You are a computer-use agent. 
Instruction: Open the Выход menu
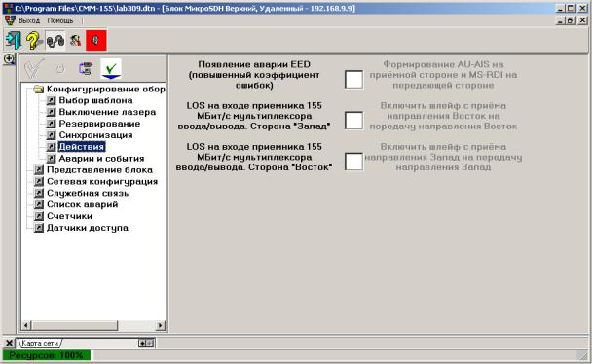click(x=29, y=20)
